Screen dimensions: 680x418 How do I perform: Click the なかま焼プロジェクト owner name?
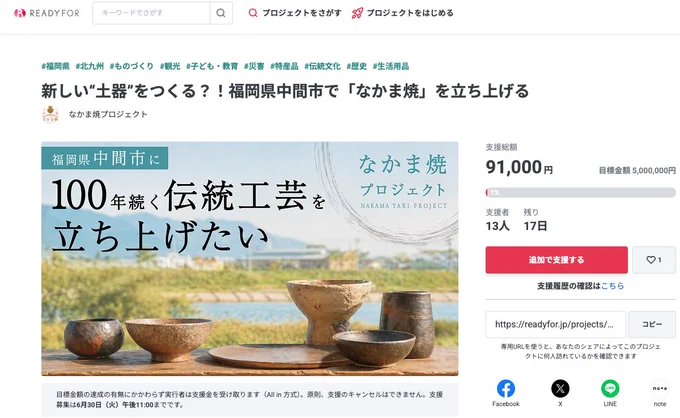[x=108, y=114]
